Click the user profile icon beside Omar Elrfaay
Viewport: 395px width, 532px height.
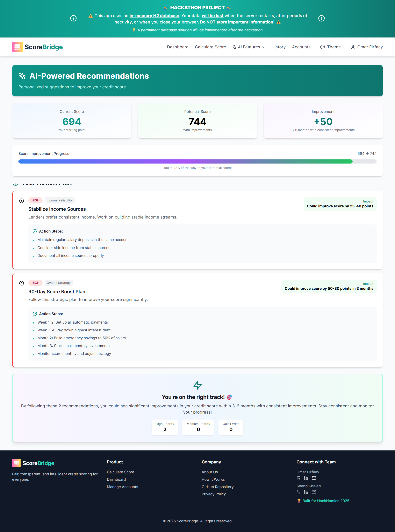tap(352, 47)
